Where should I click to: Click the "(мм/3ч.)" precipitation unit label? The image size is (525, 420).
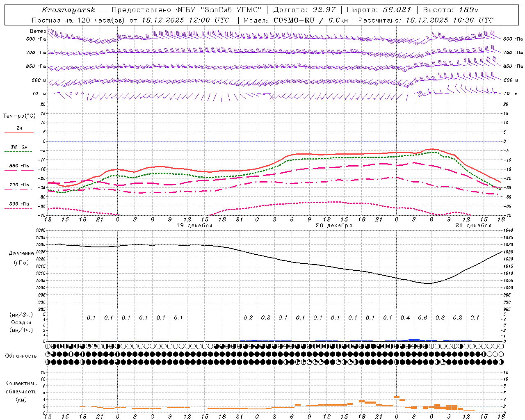point(21,315)
